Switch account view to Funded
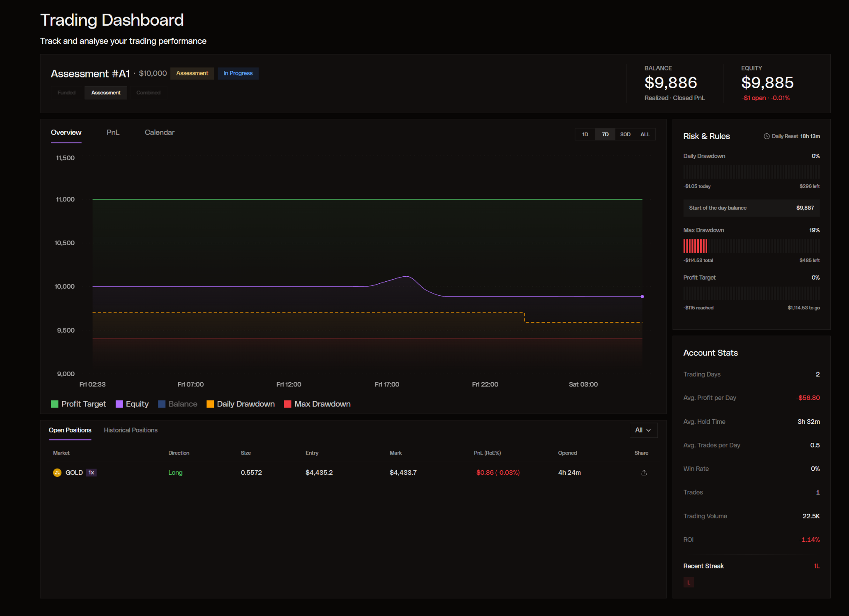The image size is (849, 616). tap(67, 93)
